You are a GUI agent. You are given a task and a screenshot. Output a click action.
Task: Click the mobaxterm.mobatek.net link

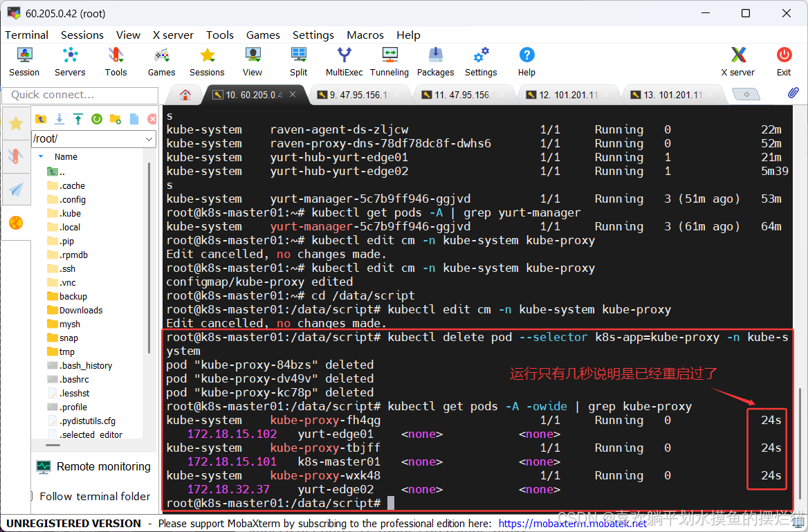pyautogui.click(x=573, y=524)
